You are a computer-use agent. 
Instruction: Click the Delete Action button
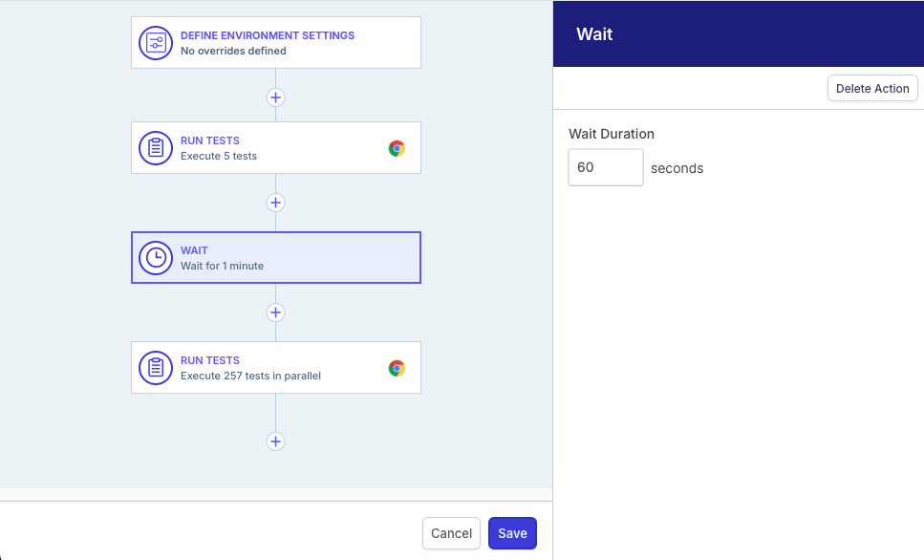(x=872, y=88)
